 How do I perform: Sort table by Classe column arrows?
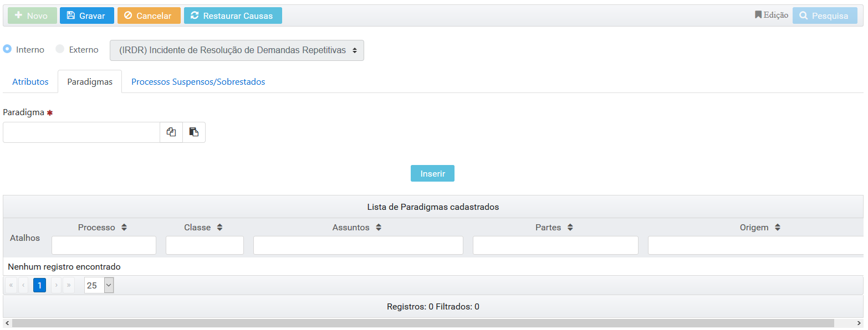point(219,228)
